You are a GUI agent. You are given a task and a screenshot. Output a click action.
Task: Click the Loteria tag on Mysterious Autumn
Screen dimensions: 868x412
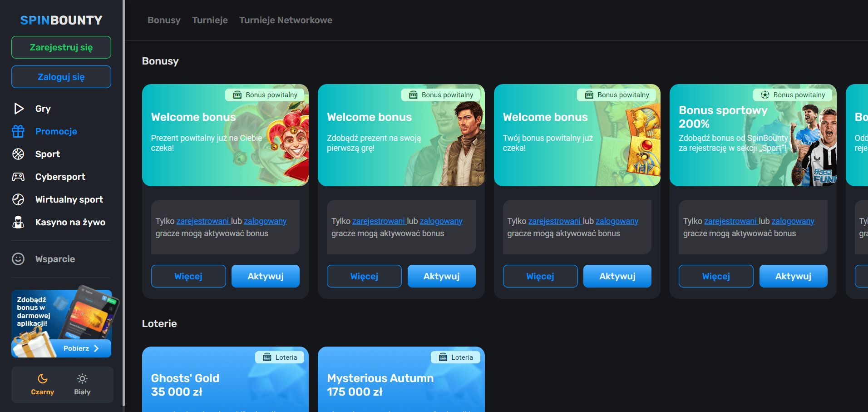tap(455, 357)
